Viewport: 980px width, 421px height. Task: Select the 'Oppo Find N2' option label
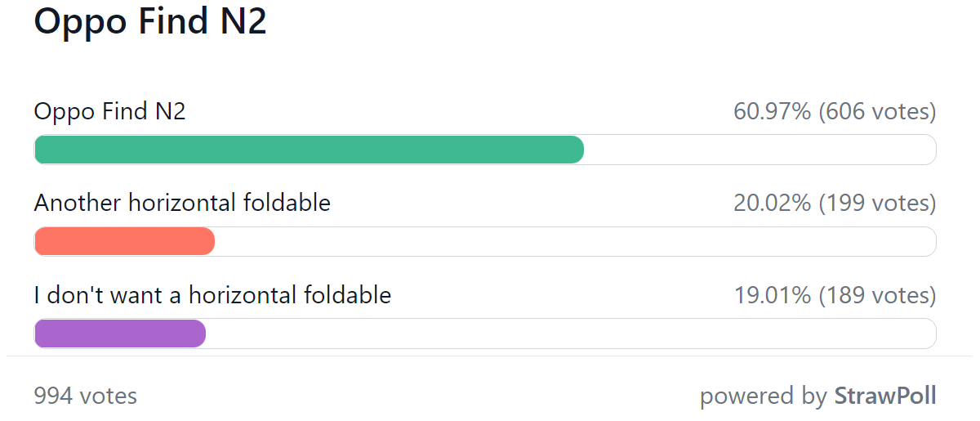coord(110,111)
